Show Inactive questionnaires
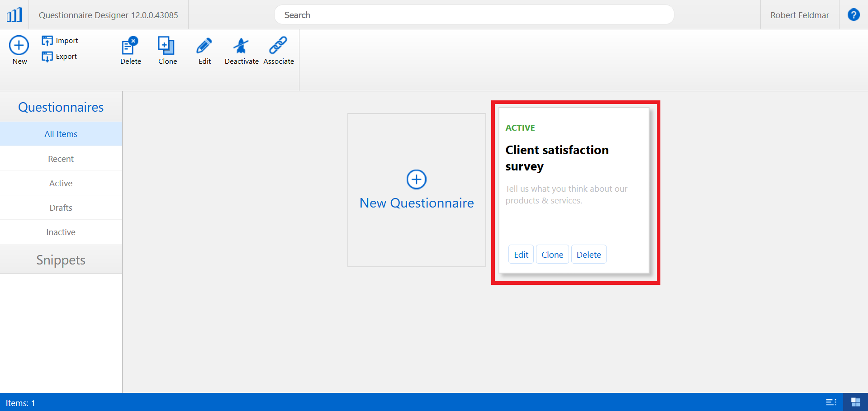This screenshot has width=868, height=411. (61, 232)
